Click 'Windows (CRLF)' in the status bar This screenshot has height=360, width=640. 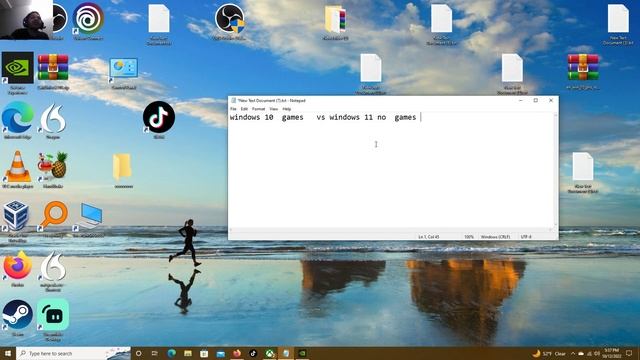coord(495,237)
